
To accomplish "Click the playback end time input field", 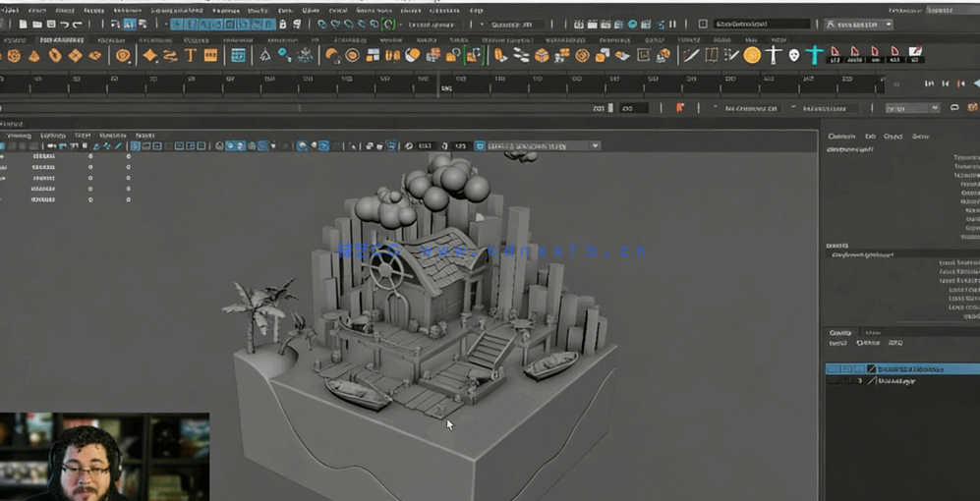I will point(632,108).
